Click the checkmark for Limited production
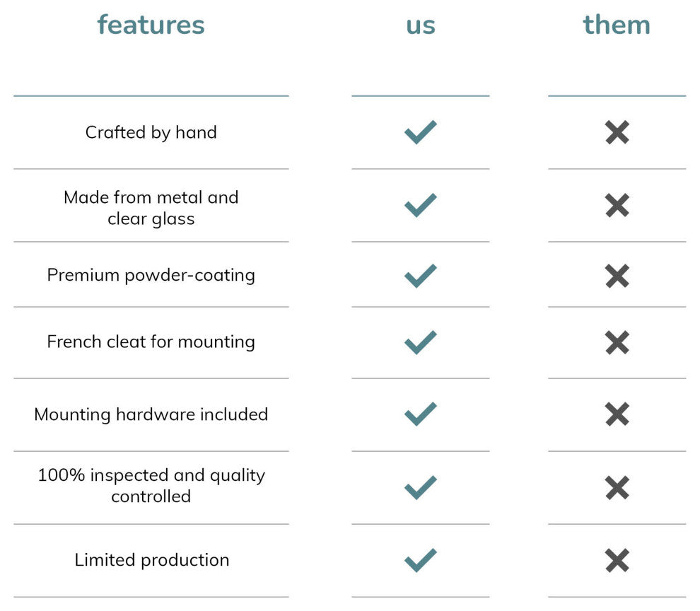 click(x=420, y=561)
